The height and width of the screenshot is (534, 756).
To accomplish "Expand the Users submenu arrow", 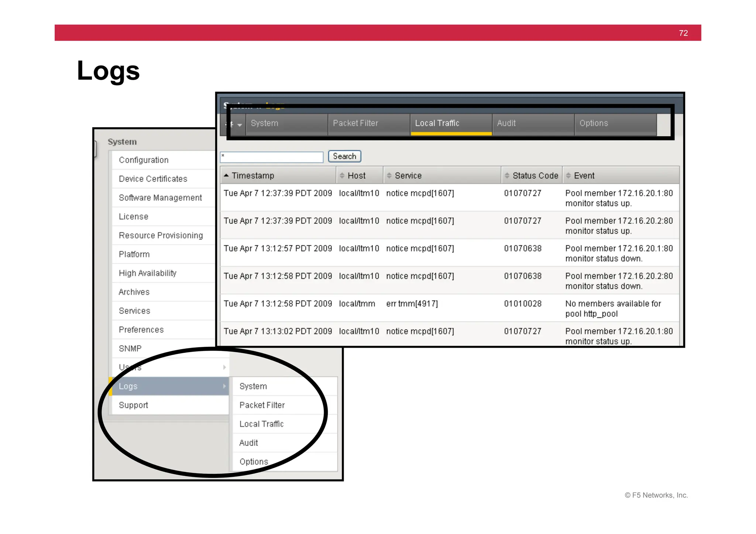I will pos(224,367).
